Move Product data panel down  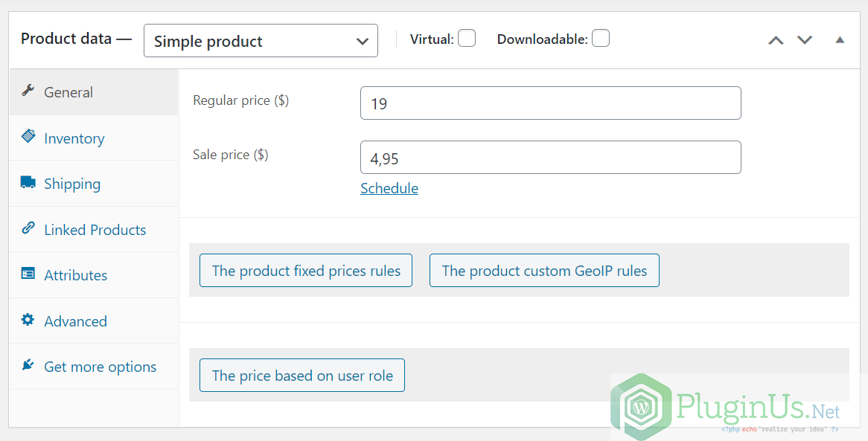(804, 40)
